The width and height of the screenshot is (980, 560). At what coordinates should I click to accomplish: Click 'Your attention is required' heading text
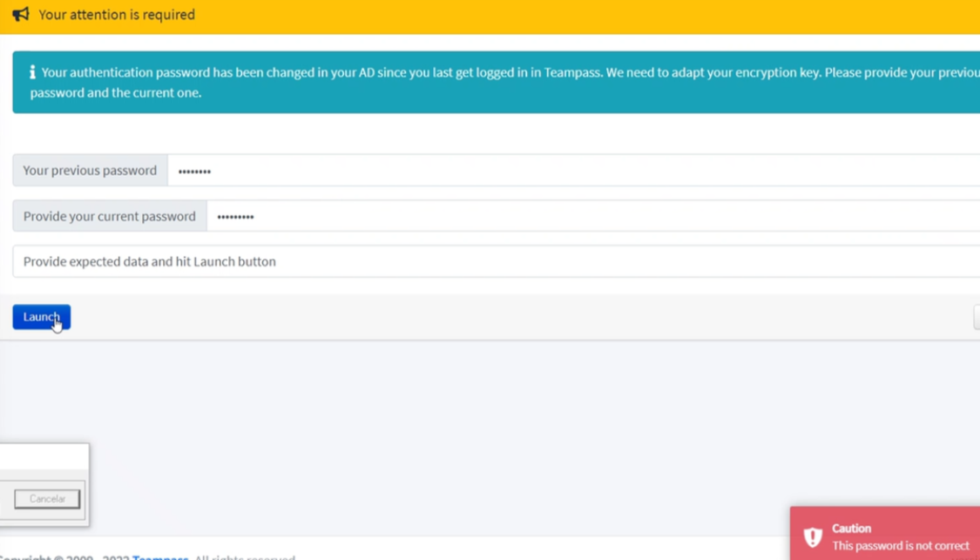click(x=117, y=15)
